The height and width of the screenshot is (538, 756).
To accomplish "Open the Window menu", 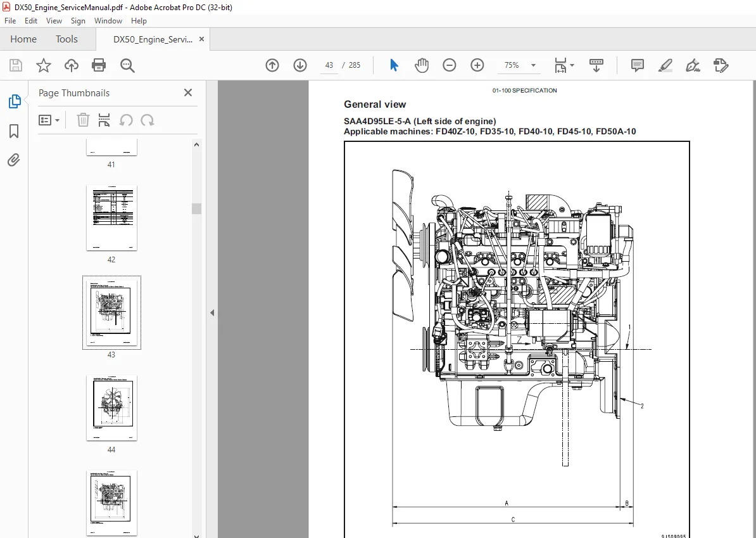I will pos(108,21).
